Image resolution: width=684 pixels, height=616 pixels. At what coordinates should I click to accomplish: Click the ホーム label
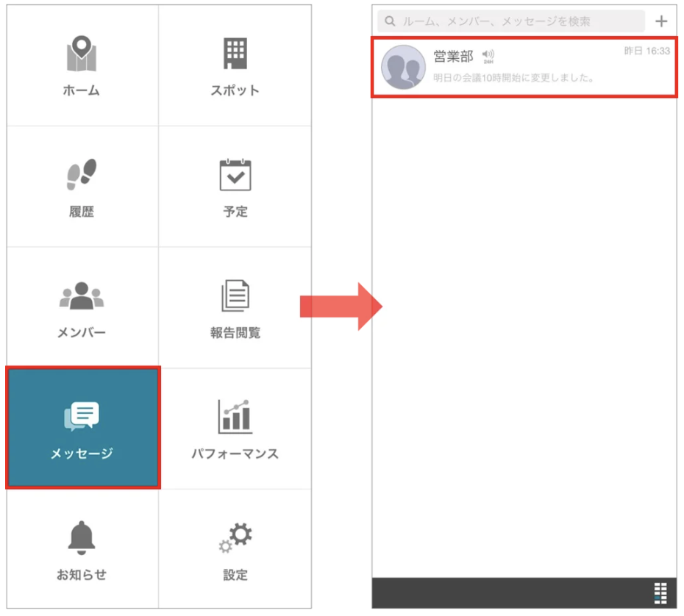pyautogui.click(x=82, y=90)
